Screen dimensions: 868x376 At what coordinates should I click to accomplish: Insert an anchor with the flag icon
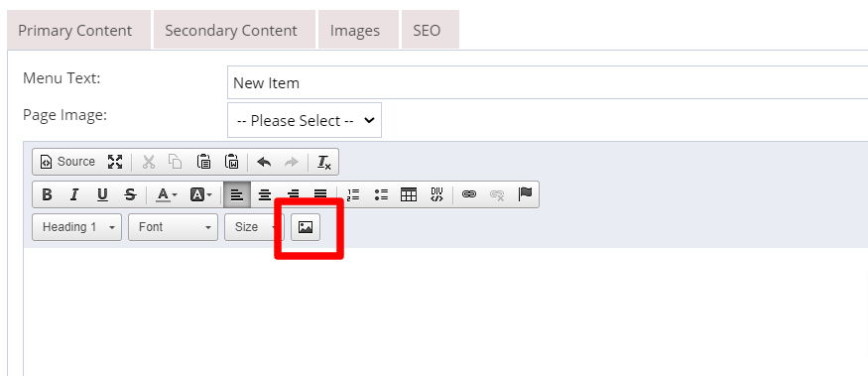tap(525, 194)
